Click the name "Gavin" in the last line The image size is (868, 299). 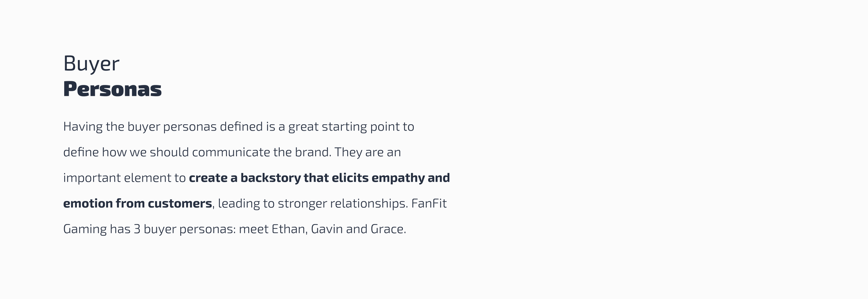(x=327, y=229)
